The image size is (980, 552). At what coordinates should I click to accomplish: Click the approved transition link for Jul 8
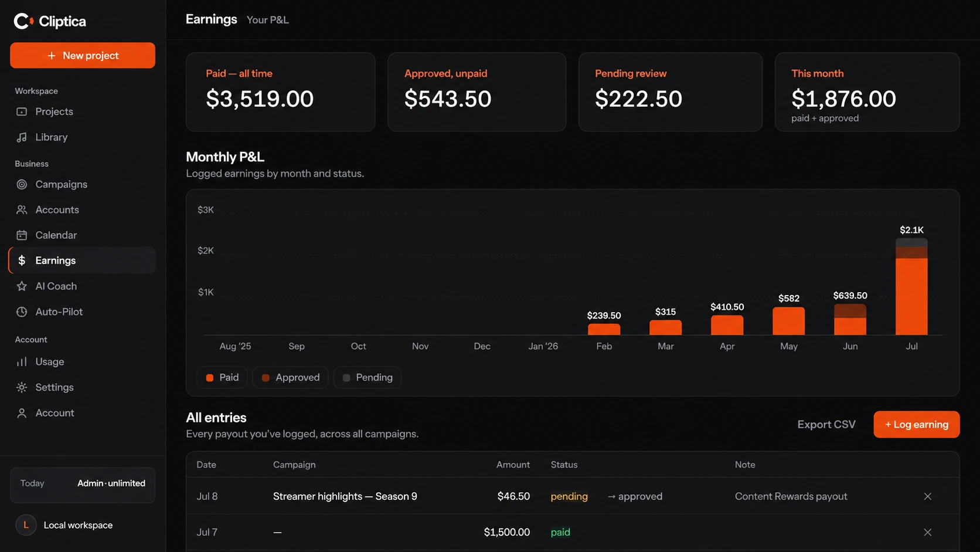(x=635, y=496)
